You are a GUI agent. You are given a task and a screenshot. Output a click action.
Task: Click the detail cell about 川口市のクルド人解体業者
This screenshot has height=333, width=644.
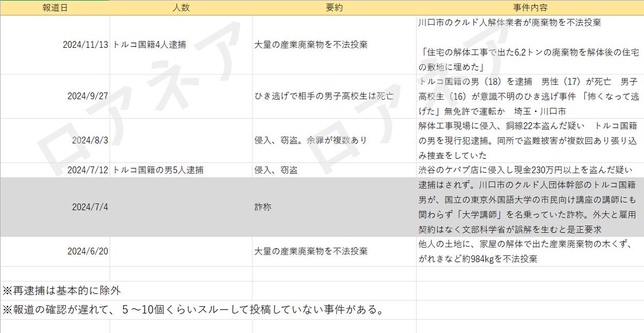coord(530,45)
